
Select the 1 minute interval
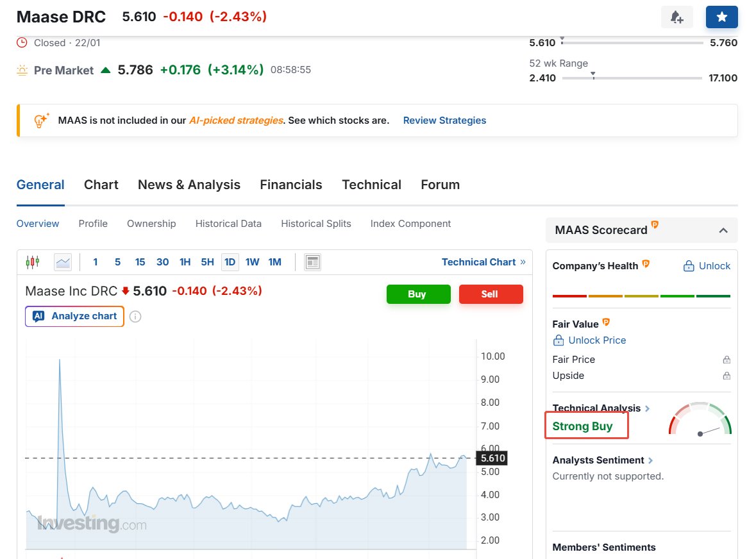pos(96,262)
